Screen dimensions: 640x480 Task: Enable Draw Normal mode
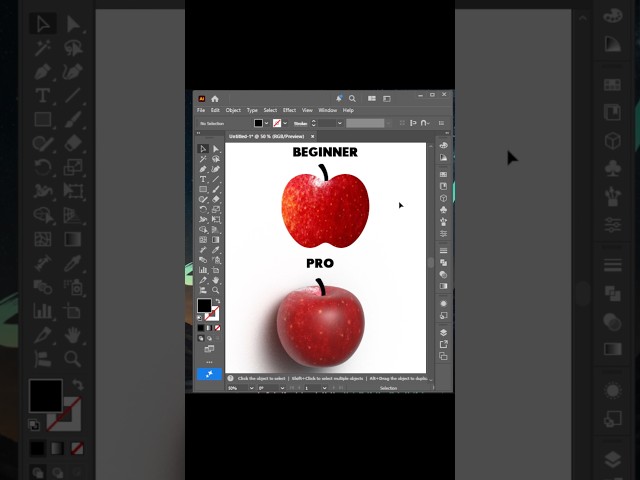point(200,338)
